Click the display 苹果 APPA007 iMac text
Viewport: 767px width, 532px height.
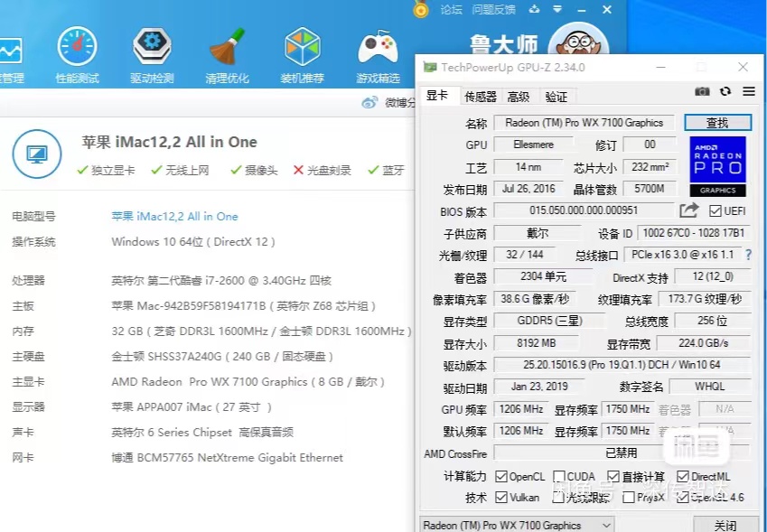coord(192,406)
